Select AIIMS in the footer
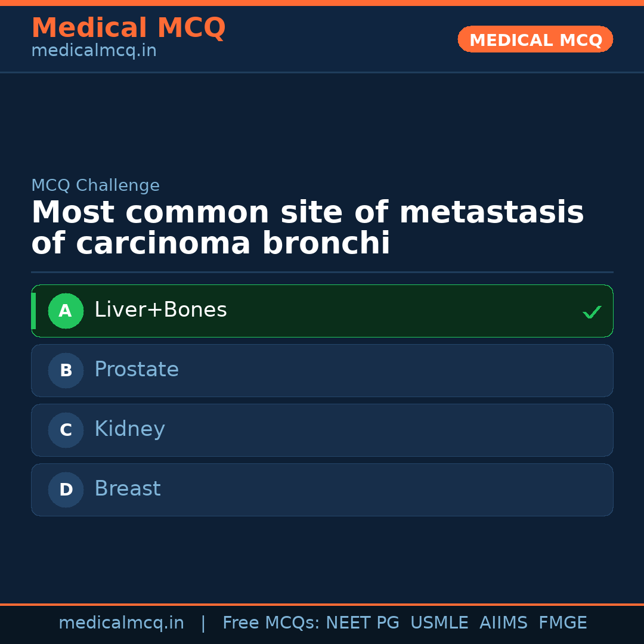The width and height of the screenshot is (644, 644). (503, 623)
